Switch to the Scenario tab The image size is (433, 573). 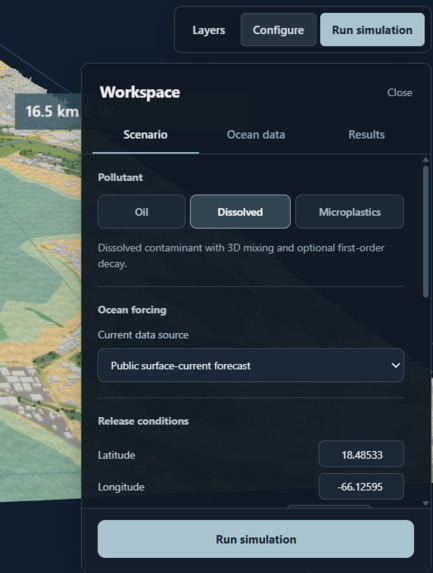pyautogui.click(x=145, y=135)
